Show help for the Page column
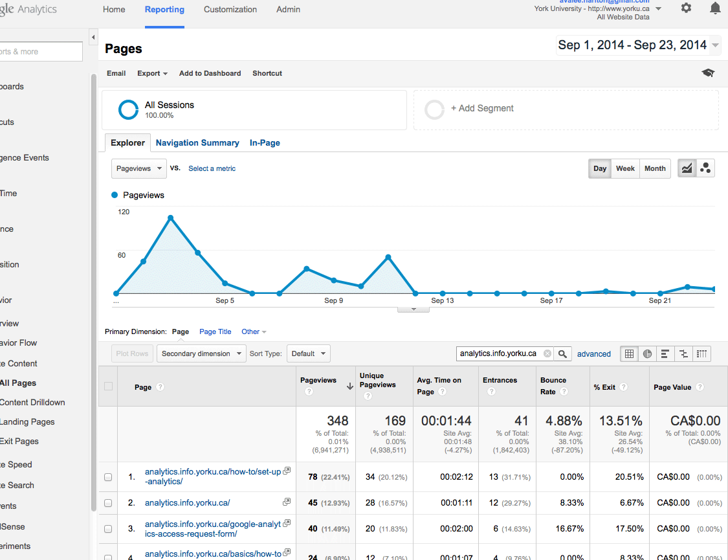Image resolution: width=728 pixels, height=560 pixels. point(160,386)
